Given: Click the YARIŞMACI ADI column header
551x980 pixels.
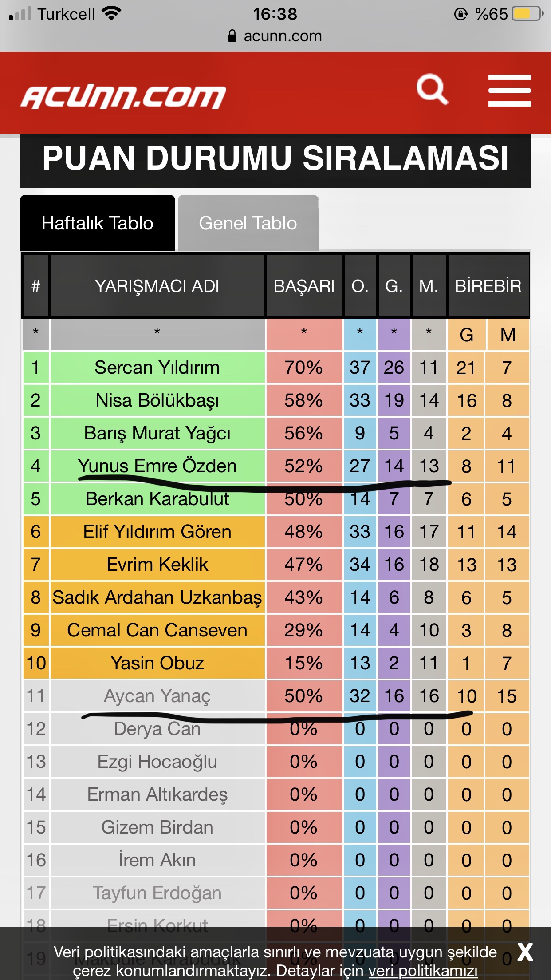Looking at the screenshot, I should tap(157, 286).
